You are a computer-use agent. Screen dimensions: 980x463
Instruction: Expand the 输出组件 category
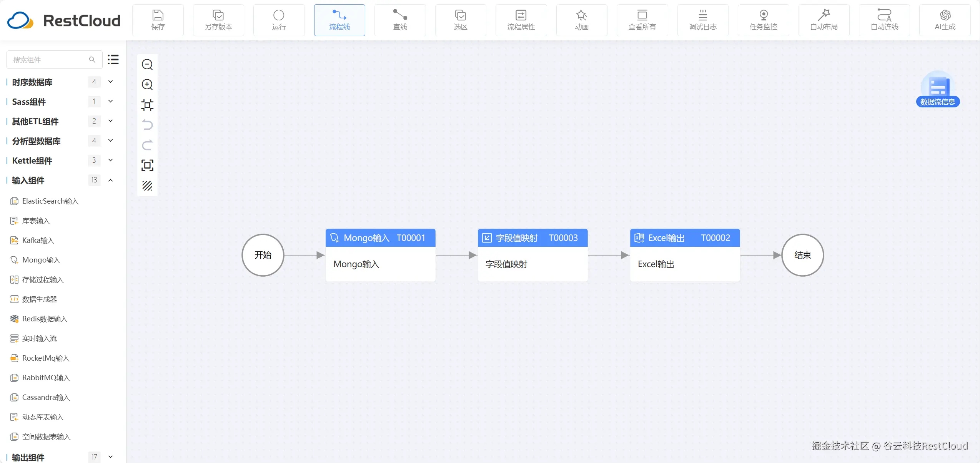(111, 457)
